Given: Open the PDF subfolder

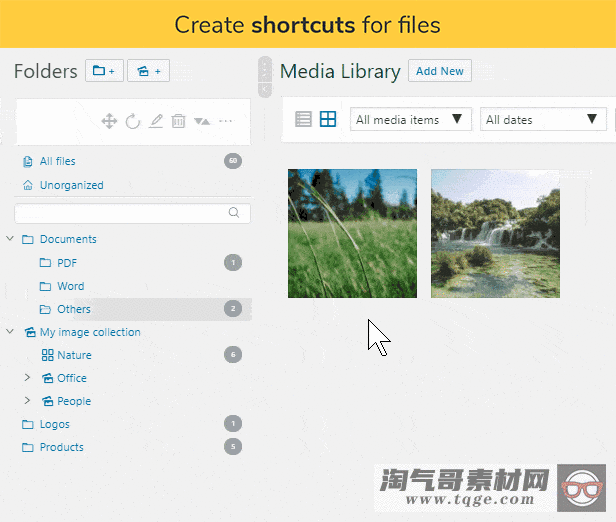Looking at the screenshot, I should click(x=67, y=263).
